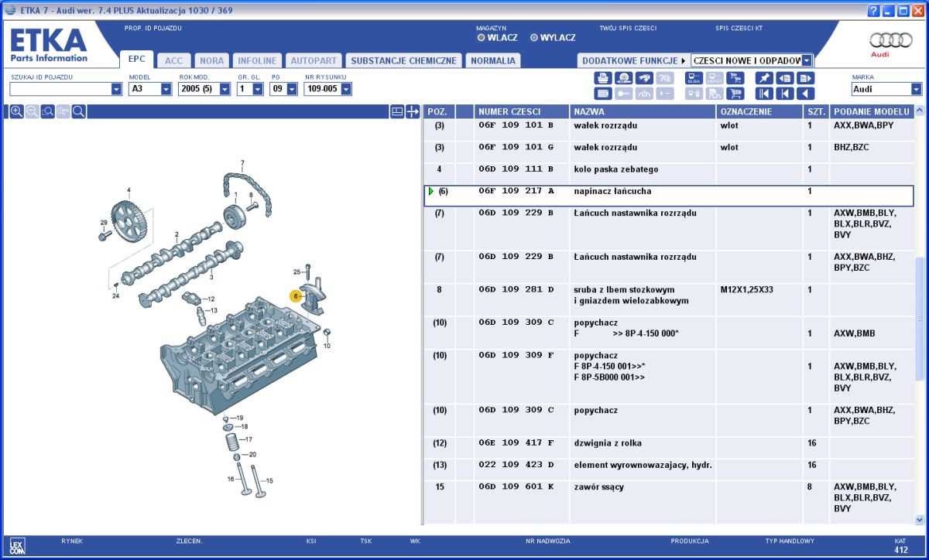Open the ELSA workshop link icon

(694, 78)
